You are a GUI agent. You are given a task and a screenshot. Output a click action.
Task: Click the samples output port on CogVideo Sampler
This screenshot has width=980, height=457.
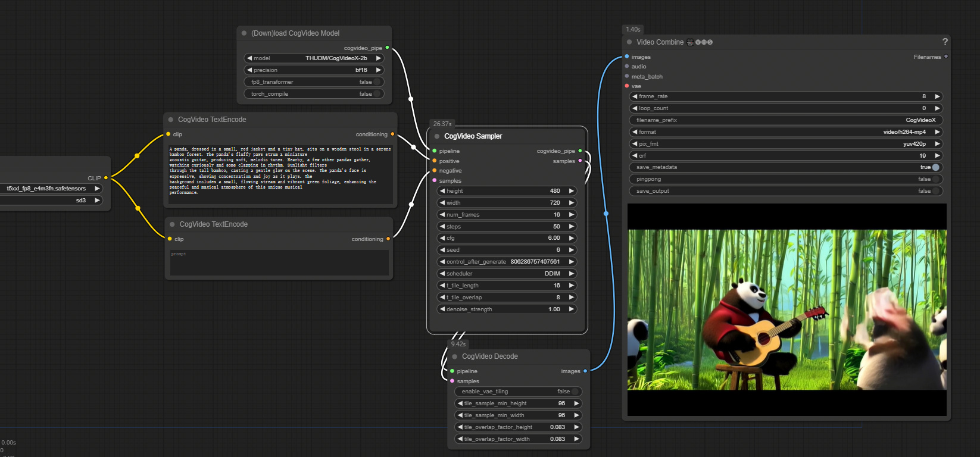pyautogui.click(x=580, y=161)
